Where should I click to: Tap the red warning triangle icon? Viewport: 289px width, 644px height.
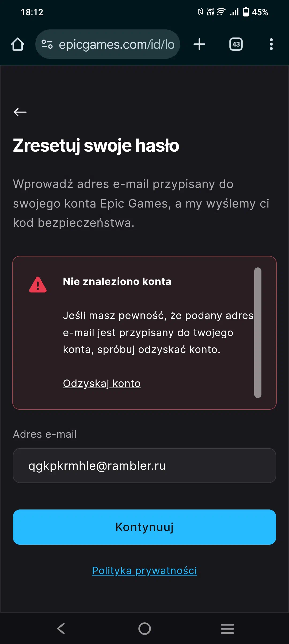click(x=38, y=285)
